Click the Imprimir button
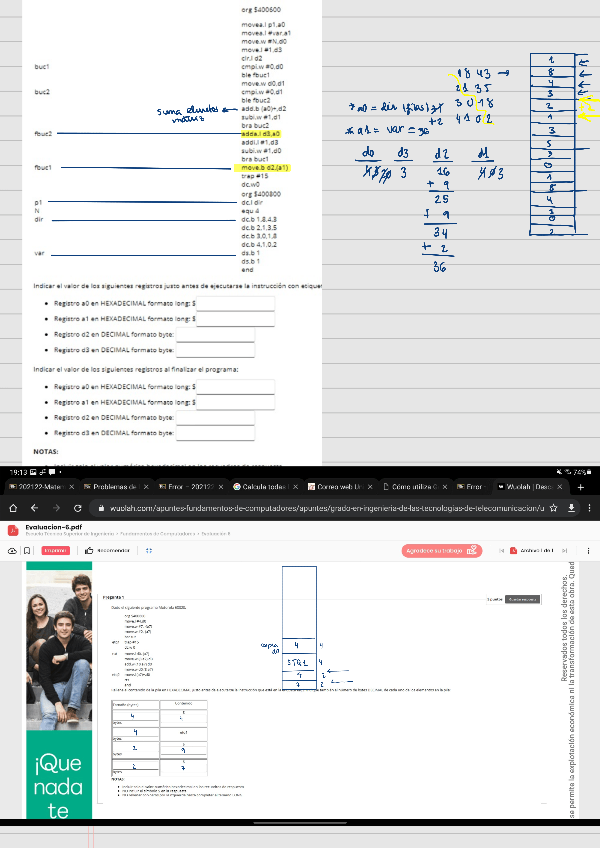Viewport: 600px width, 848px height. click(56, 551)
